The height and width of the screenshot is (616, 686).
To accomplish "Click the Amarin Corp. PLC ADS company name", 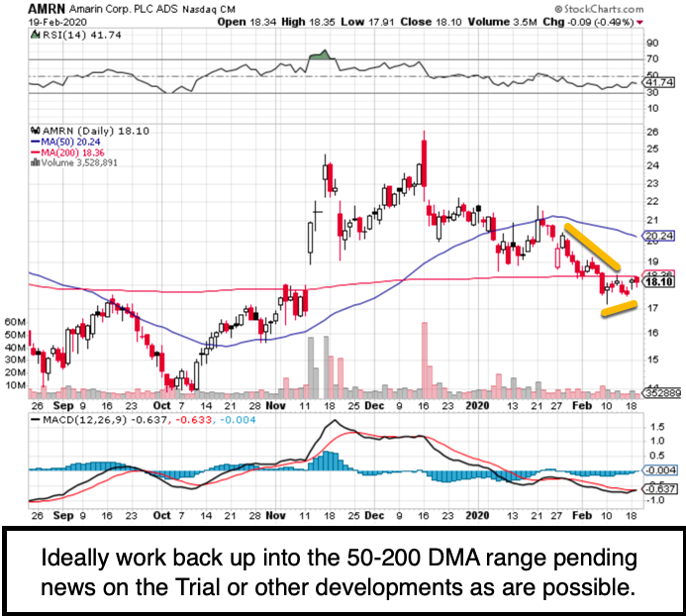I will click(x=123, y=9).
